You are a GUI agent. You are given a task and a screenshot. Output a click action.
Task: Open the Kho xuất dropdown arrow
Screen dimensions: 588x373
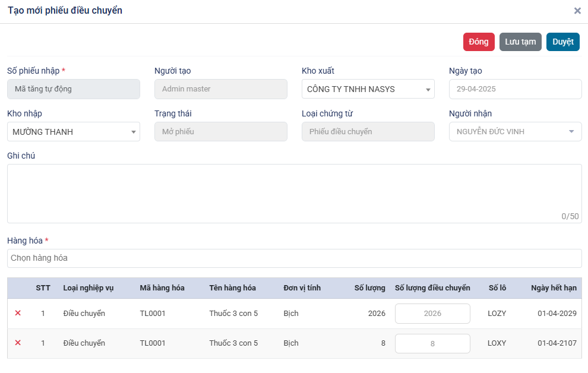[428, 90]
